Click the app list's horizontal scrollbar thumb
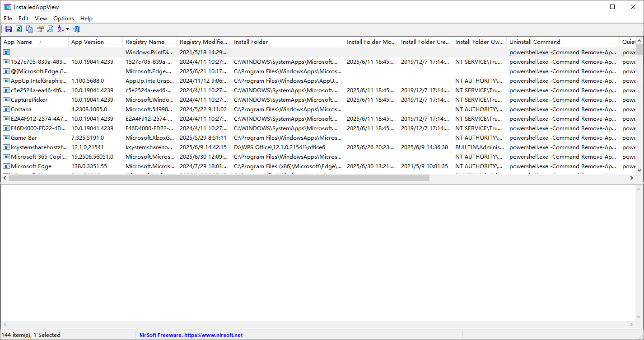 [219, 178]
